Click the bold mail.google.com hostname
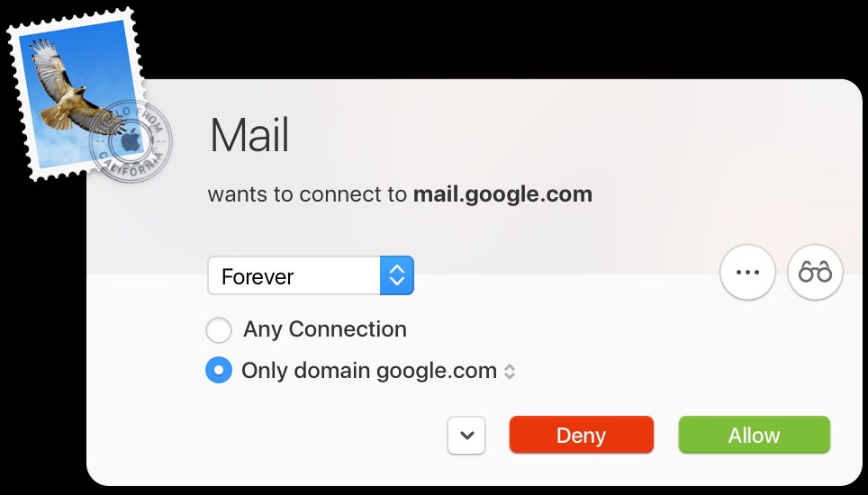Viewport: 868px width, 495px height. [502, 194]
